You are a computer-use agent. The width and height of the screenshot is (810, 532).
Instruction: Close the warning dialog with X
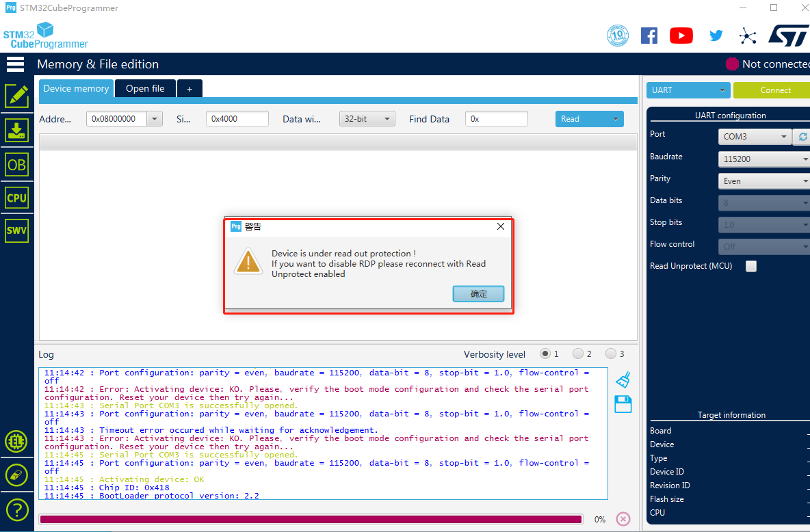click(x=501, y=226)
